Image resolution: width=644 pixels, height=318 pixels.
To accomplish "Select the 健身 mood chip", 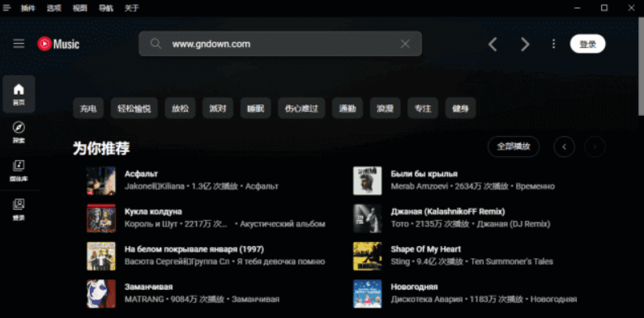I will pos(460,108).
